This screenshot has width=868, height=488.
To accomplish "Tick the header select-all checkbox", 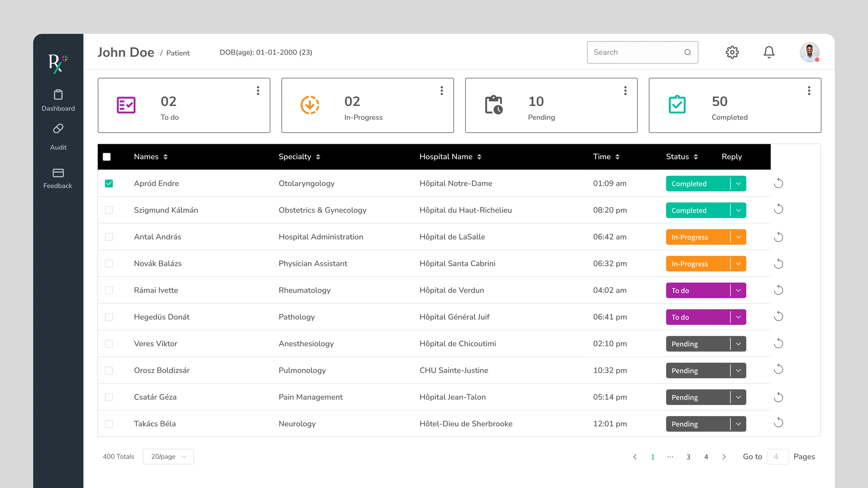I will pos(107,157).
